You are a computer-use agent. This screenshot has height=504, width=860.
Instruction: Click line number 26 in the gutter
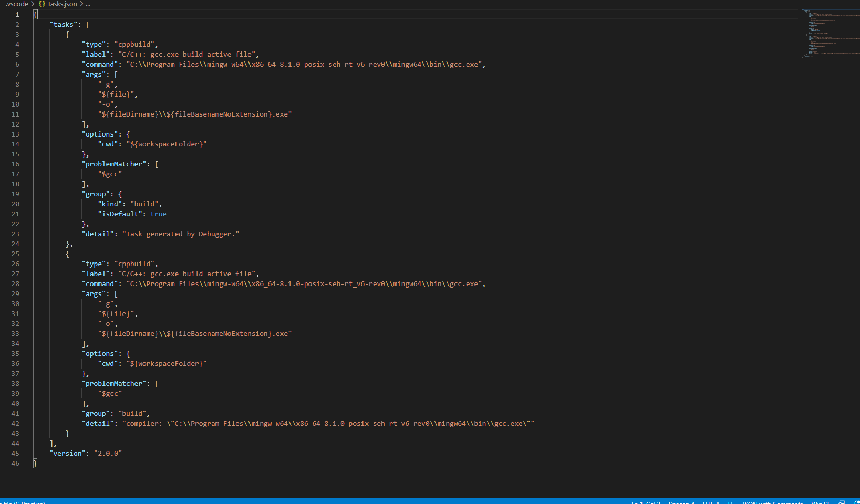click(15, 264)
